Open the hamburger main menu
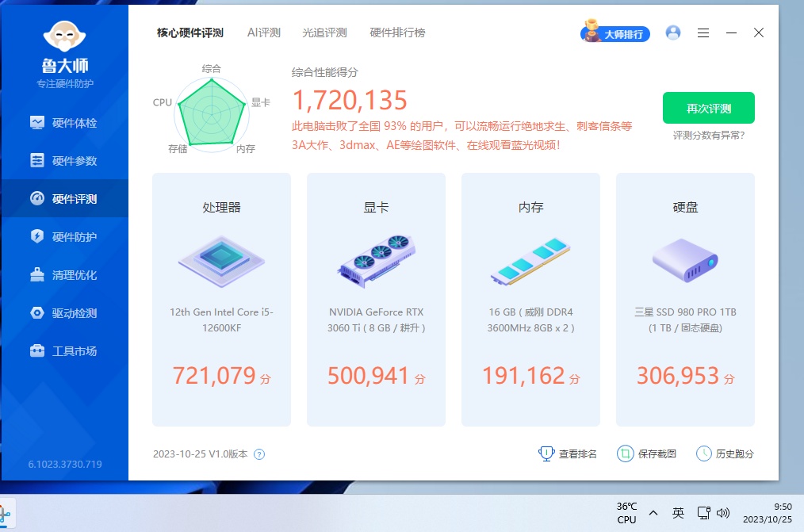 (703, 33)
